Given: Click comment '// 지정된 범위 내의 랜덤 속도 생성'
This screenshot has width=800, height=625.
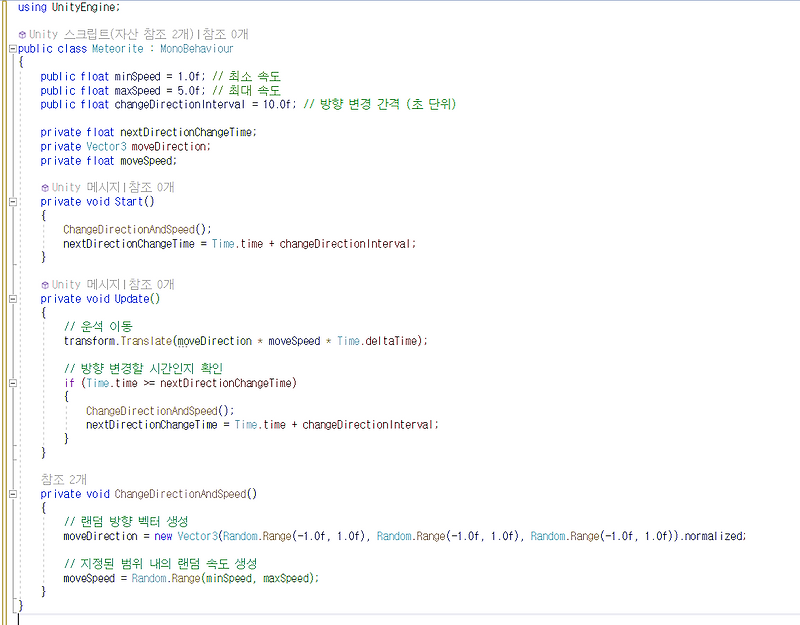Looking at the screenshot, I should click(x=160, y=564).
